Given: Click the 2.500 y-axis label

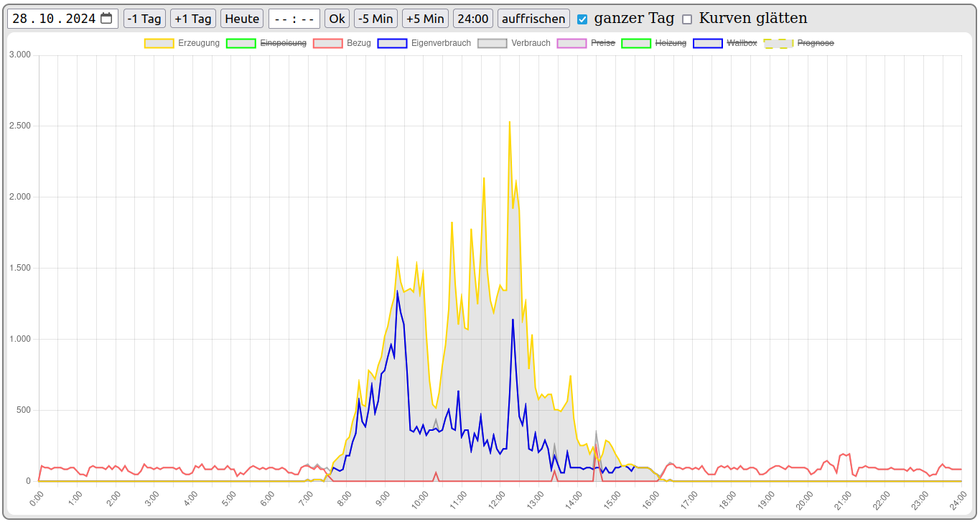Looking at the screenshot, I should 19,126.
